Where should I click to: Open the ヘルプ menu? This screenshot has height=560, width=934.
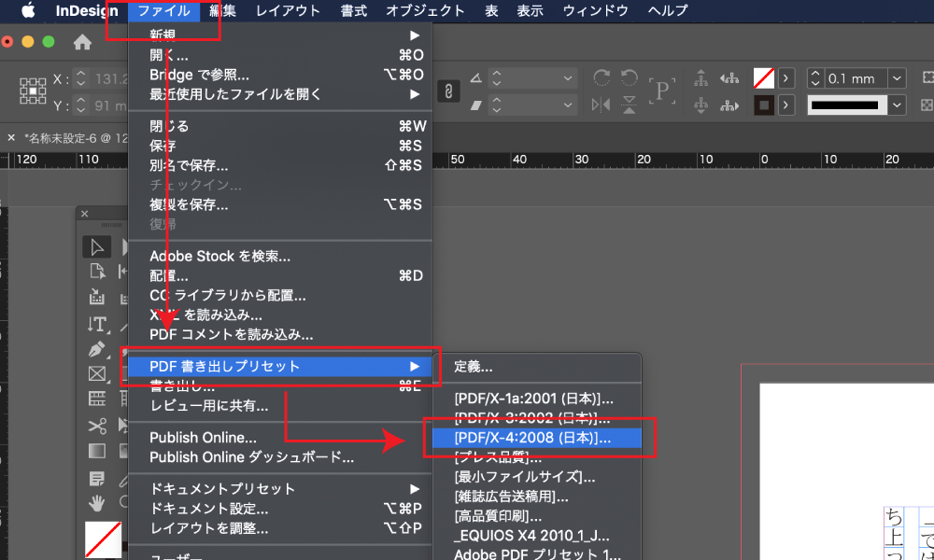coord(668,10)
